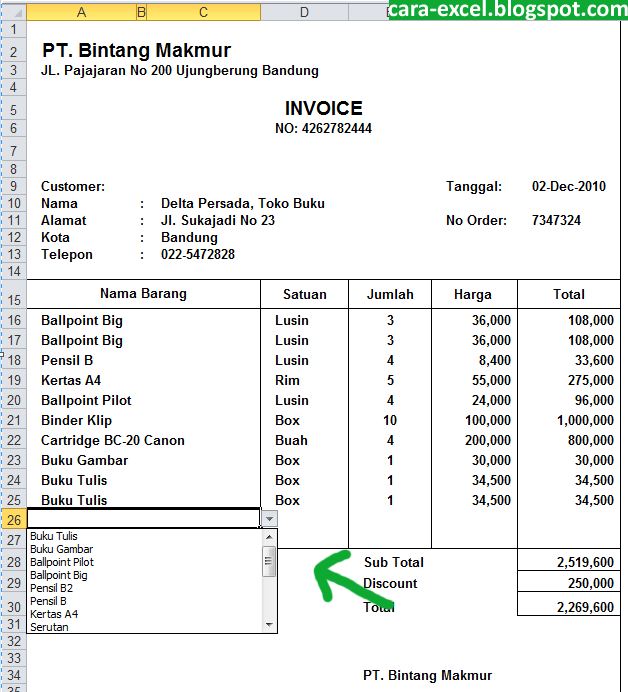628x692 pixels.
Task: Click Pensil B item in row 18
Action: tap(67, 361)
